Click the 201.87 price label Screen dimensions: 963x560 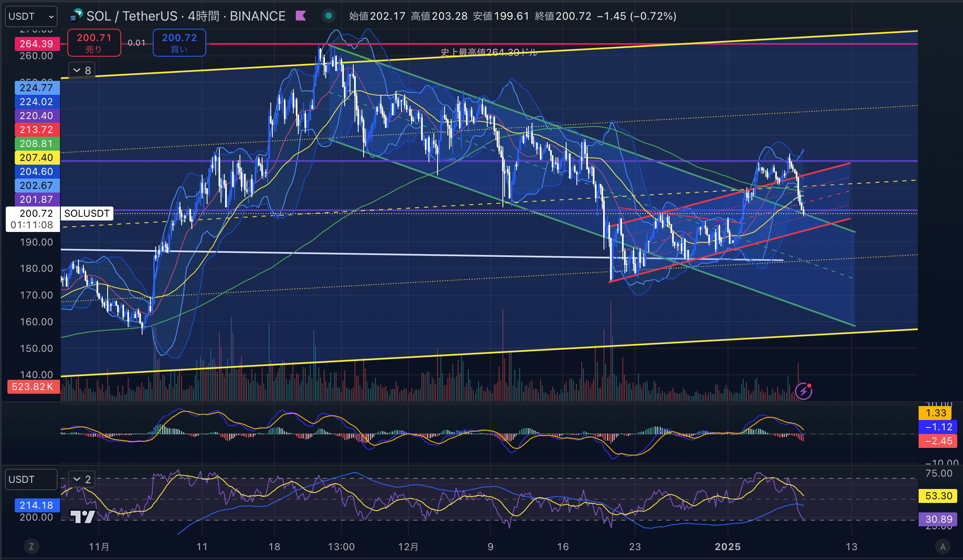(37, 200)
